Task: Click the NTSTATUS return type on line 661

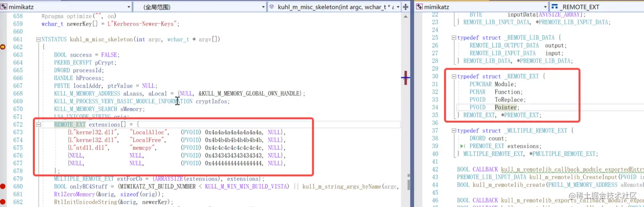Action: pos(54,39)
